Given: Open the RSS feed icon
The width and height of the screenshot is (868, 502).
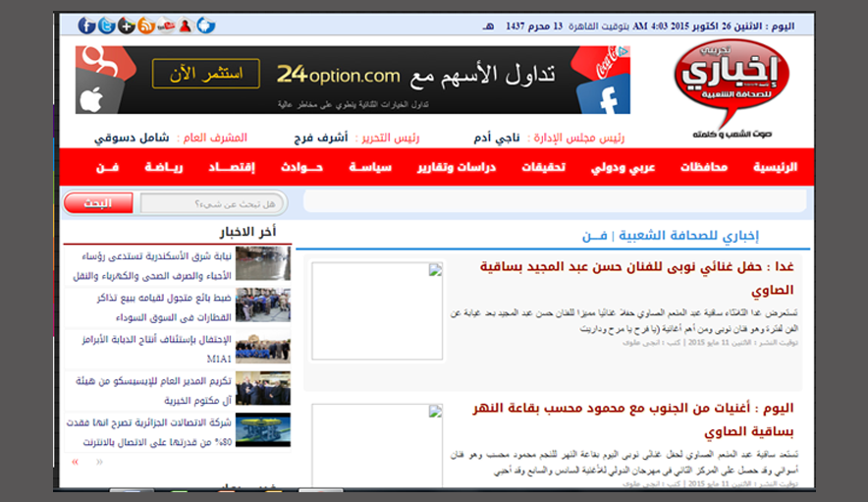Looking at the screenshot, I should [x=145, y=26].
